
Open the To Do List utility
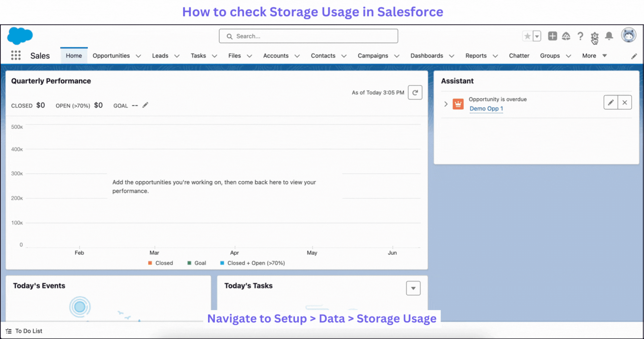[24, 331]
